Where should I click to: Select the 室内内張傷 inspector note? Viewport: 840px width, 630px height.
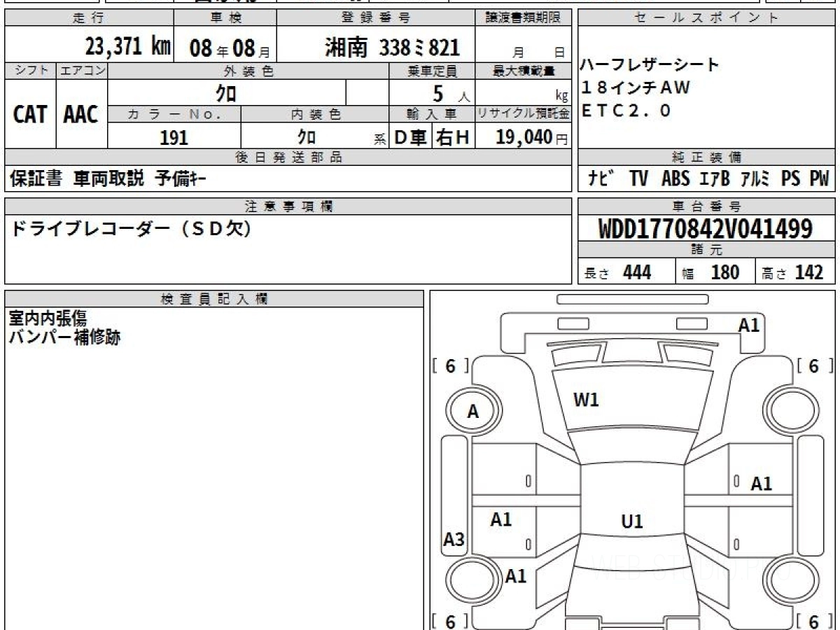[x=48, y=318]
